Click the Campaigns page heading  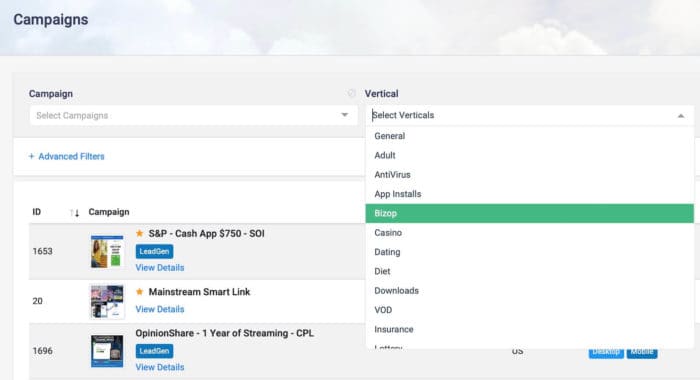point(51,20)
